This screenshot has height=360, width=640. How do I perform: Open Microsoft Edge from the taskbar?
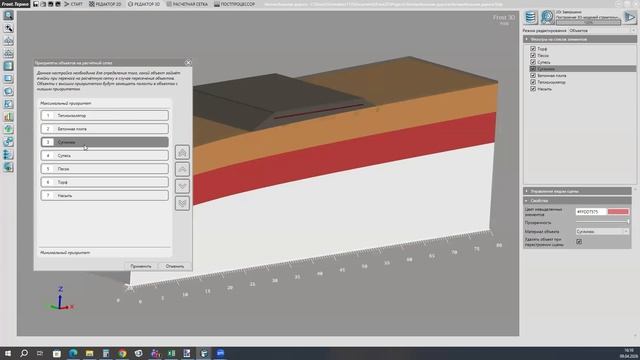pyautogui.click(x=73, y=353)
